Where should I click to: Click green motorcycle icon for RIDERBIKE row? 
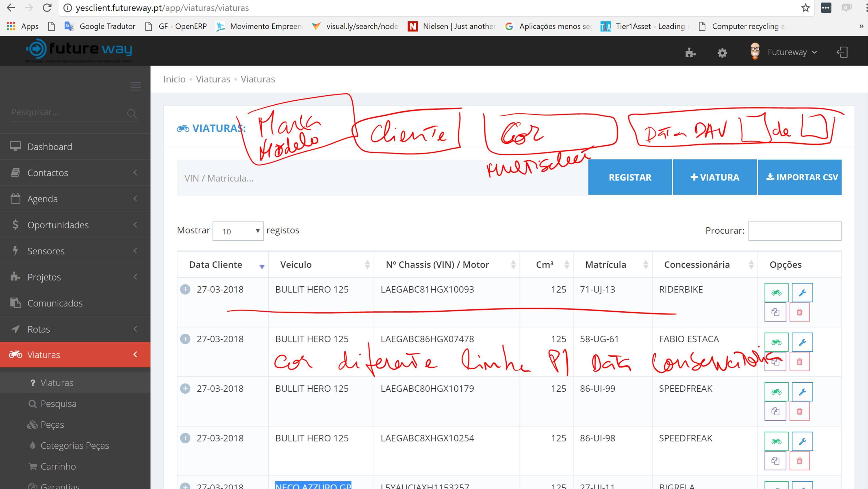[776, 292]
